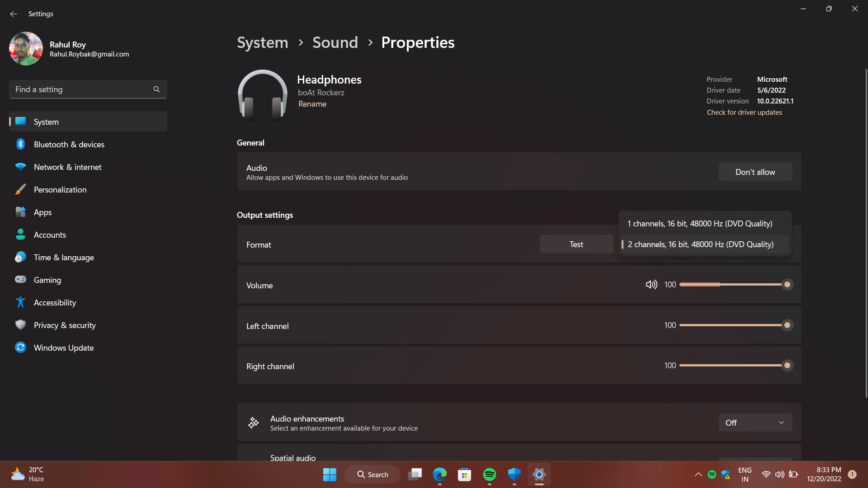
Task: Select 1 channels, 16 bit, 48000 Hz format
Action: [x=705, y=224]
